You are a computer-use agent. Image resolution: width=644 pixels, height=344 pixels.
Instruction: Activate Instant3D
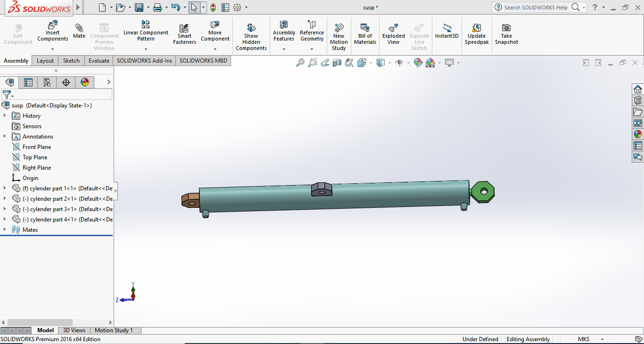tap(446, 31)
